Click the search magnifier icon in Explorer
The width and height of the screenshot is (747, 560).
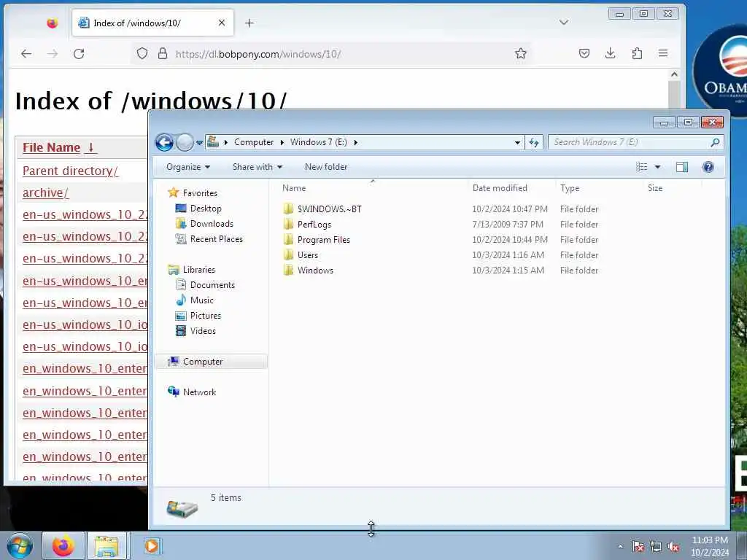coord(715,142)
